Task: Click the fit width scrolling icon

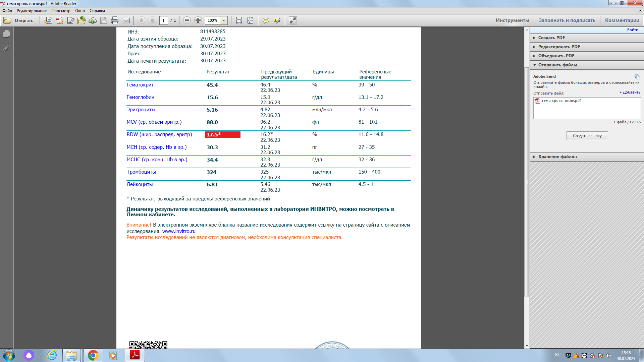Action: pyautogui.click(x=239, y=20)
